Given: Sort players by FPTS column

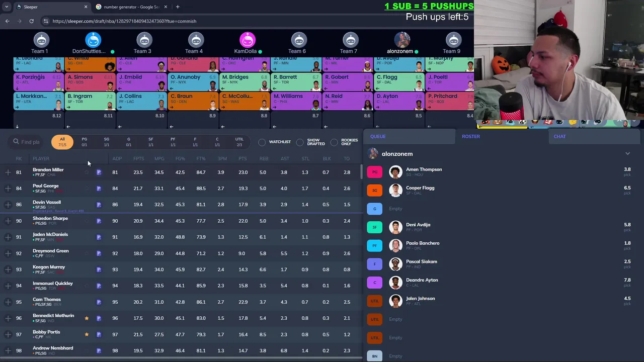Looking at the screenshot, I should point(138,159).
